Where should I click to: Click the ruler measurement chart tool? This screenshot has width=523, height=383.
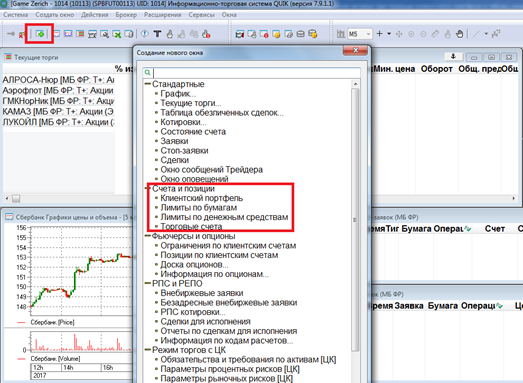(x=435, y=34)
